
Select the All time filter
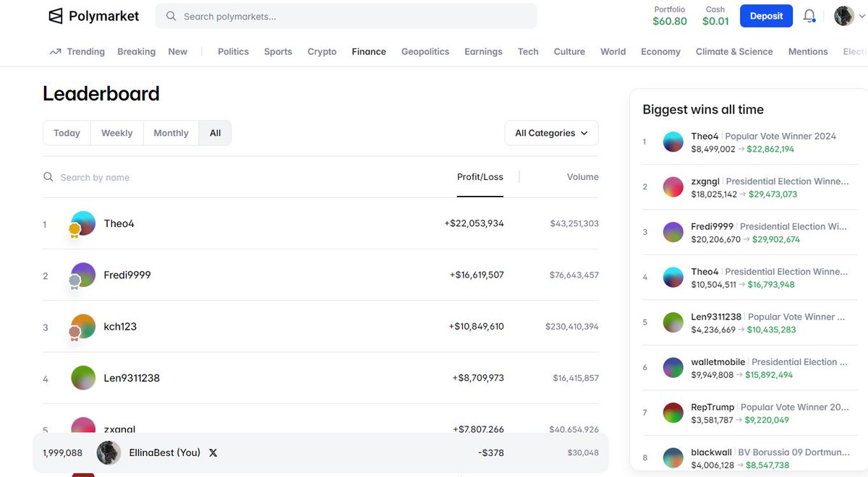215,133
